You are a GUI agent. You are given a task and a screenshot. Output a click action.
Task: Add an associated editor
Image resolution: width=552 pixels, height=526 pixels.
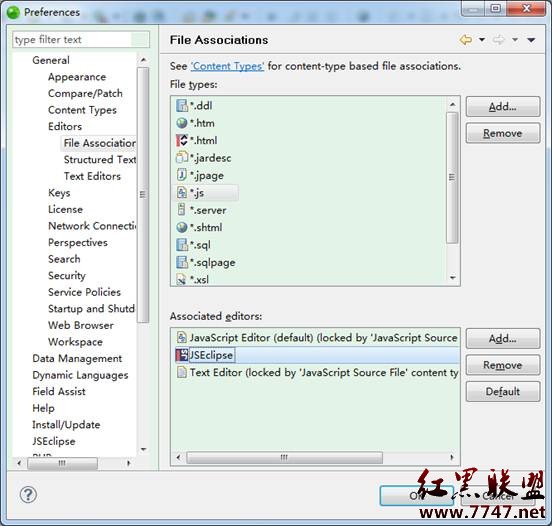pos(503,339)
